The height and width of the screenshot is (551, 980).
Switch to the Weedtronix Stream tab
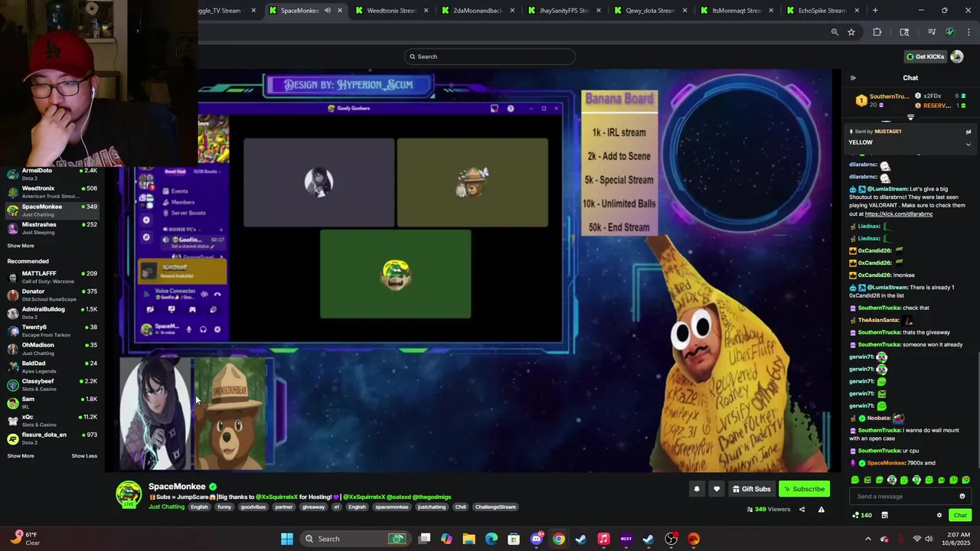pos(390,11)
